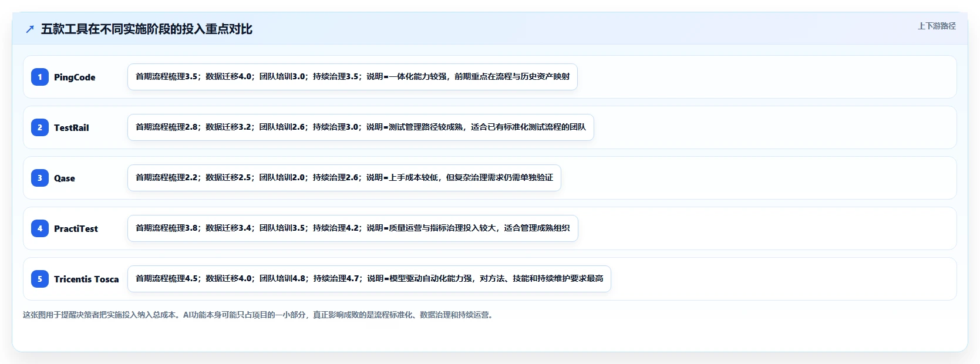
Task: Click the PractiTest detail box starting 首期流程梳理3.8
Action: tap(353, 228)
